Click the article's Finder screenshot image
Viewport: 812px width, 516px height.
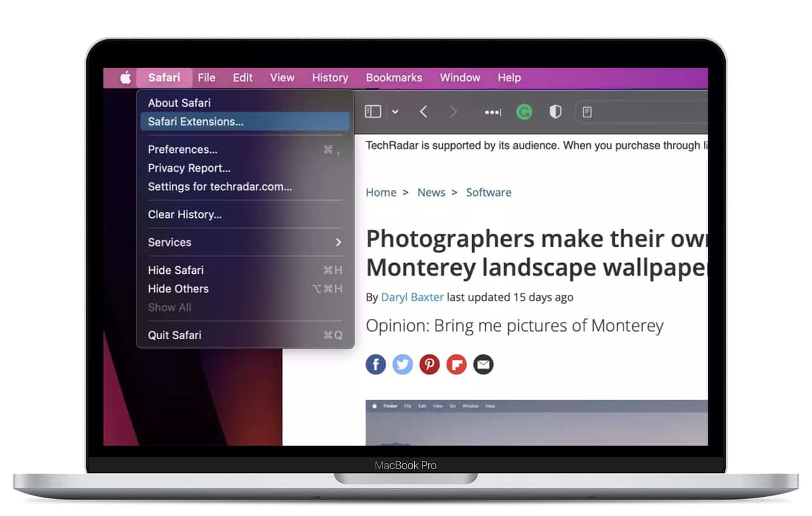click(x=537, y=422)
